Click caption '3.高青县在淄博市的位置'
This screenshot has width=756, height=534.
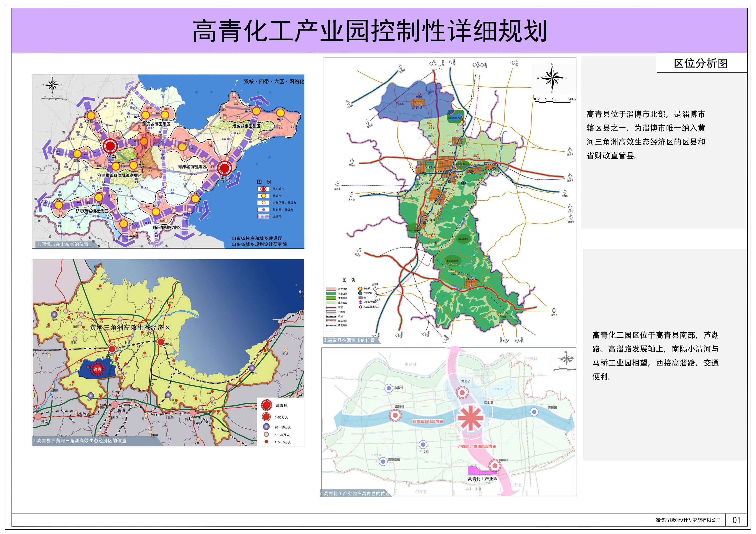coord(349,340)
